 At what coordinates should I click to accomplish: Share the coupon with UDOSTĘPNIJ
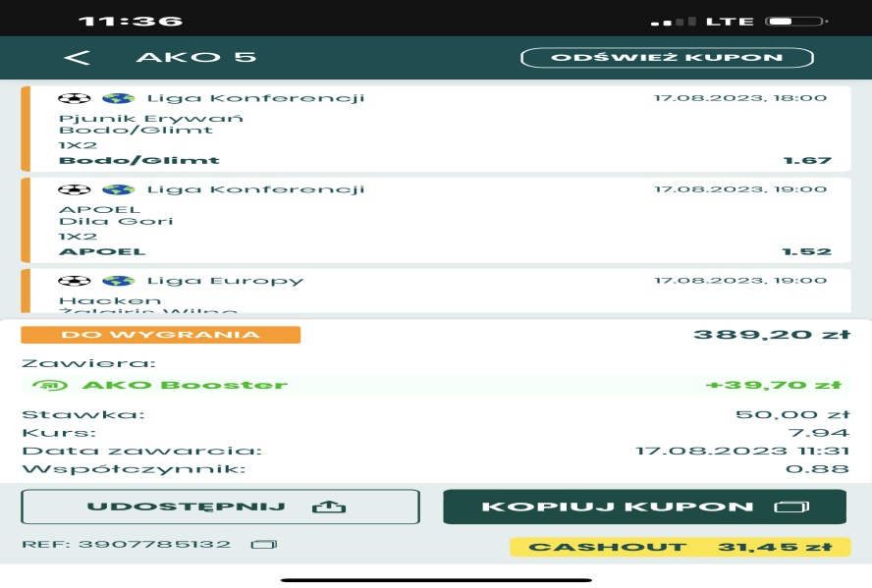220,507
